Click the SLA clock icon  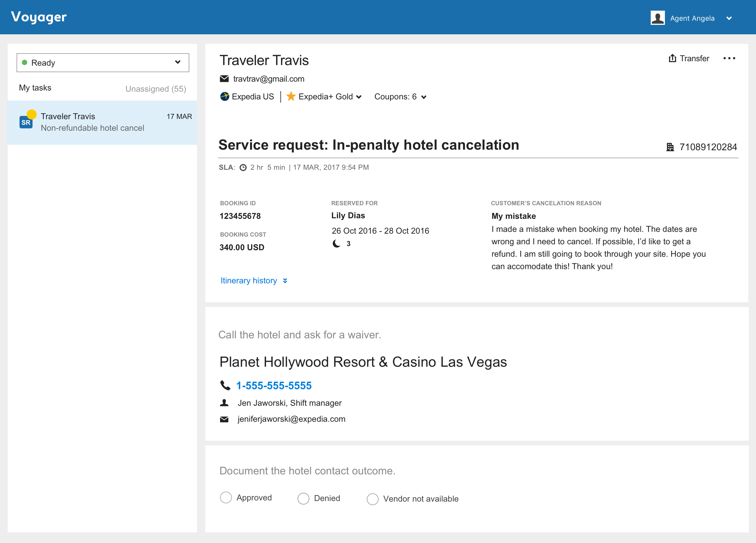click(x=243, y=167)
